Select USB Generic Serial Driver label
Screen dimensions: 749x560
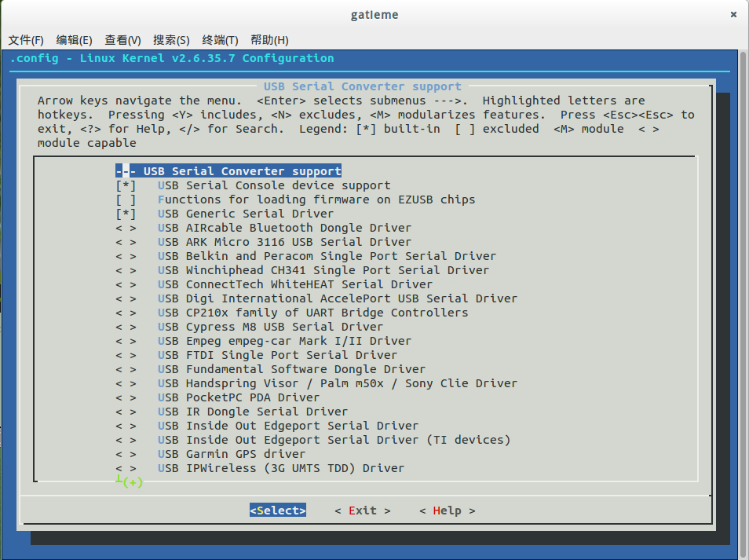[246, 214]
